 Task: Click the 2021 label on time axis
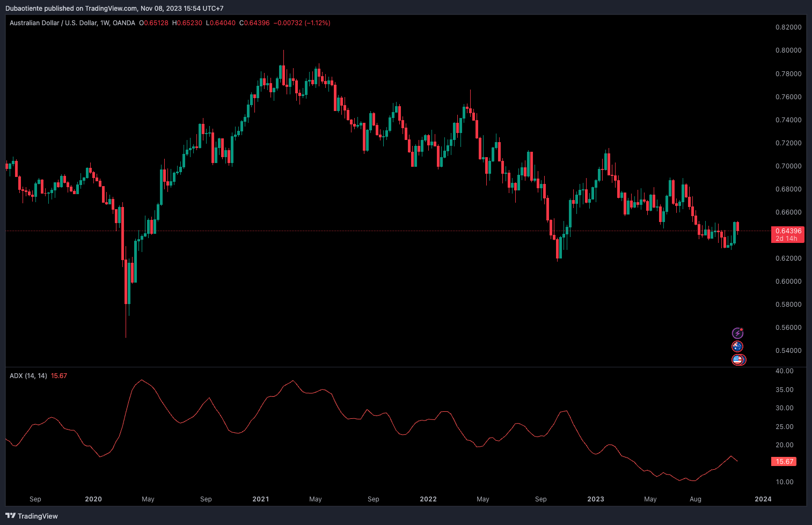coord(260,499)
